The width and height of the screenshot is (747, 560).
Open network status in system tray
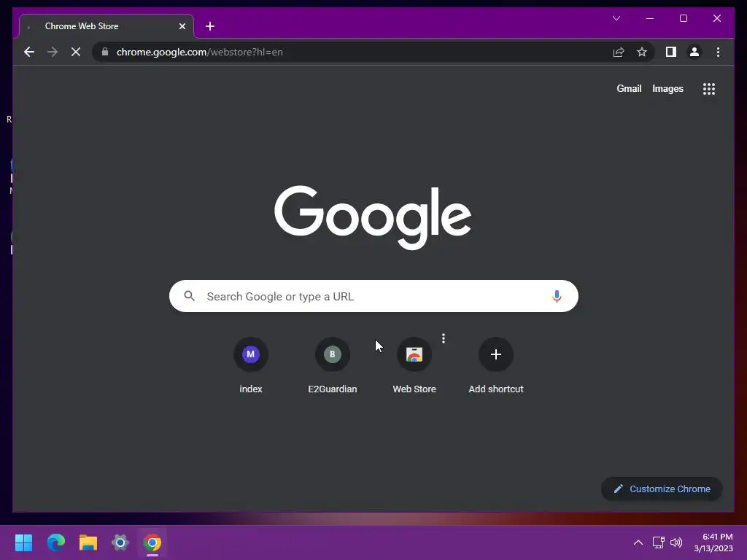(x=659, y=542)
